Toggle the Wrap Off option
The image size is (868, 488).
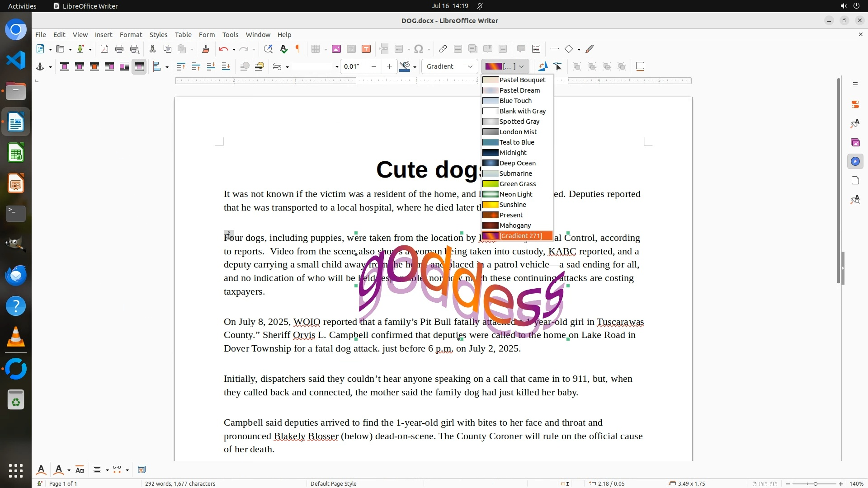tap(65, 67)
